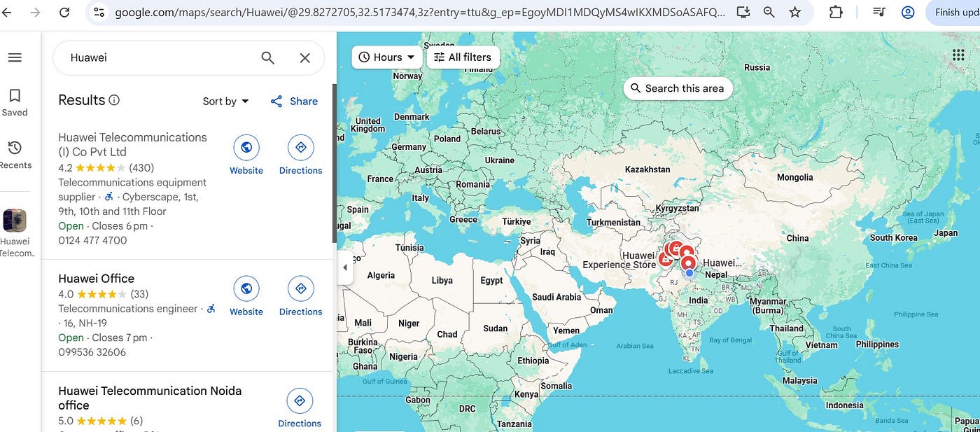Clear the Huawei search query
This screenshot has width=980, height=432.
pos(304,58)
